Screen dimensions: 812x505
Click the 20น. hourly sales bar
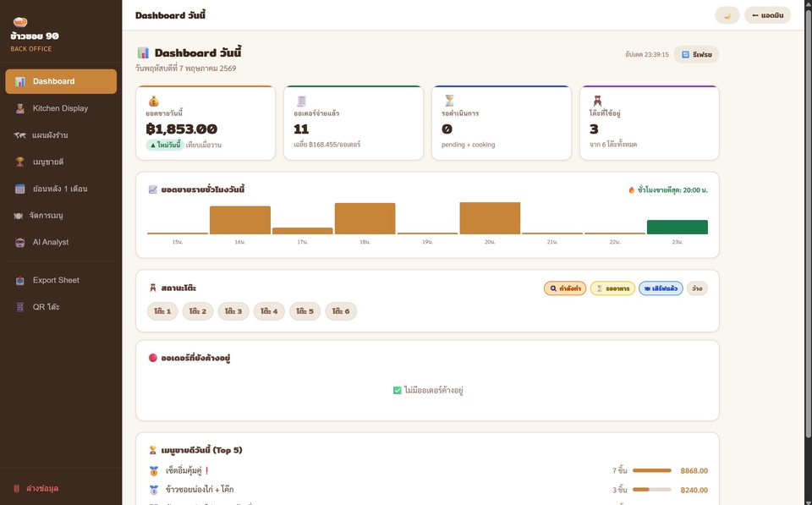tap(490, 218)
